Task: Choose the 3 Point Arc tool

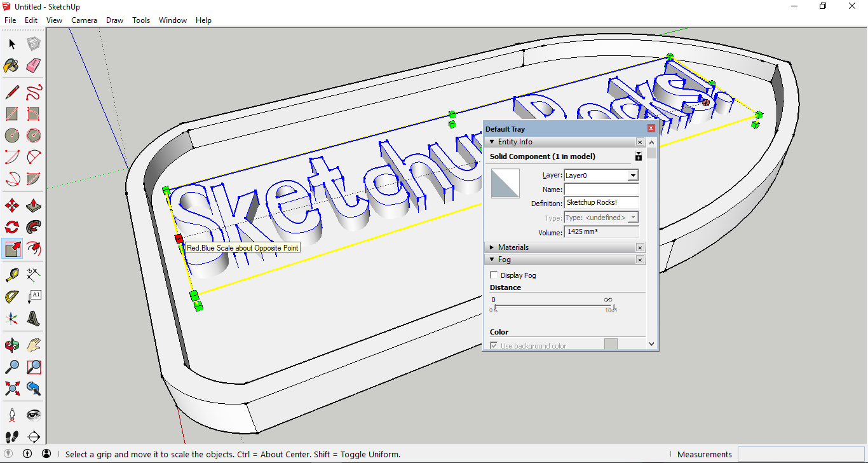Action: click(x=12, y=179)
